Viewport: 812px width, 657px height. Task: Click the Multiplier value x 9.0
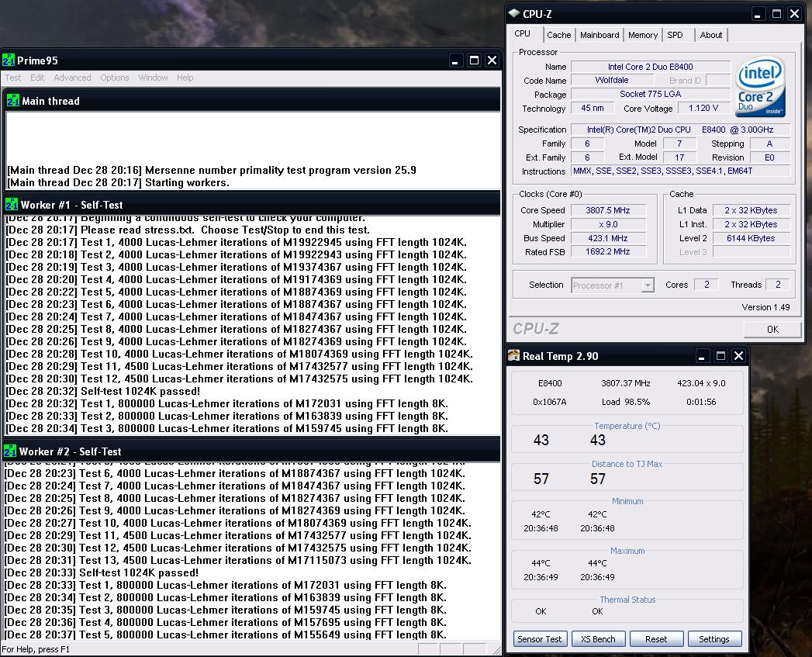tap(608, 224)
